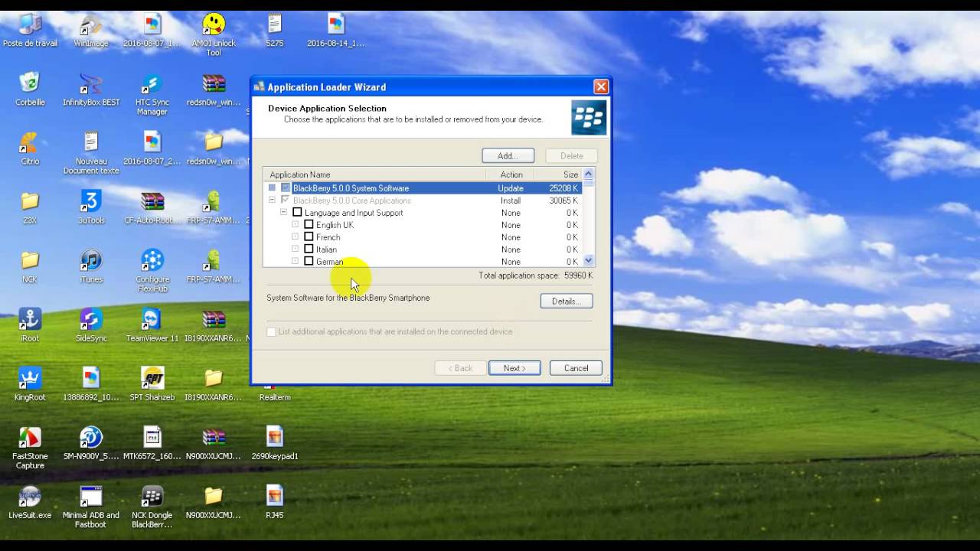Launch NCK Dongle BlackBerry shortcut
980x551 pixels.
click(152, 507)
